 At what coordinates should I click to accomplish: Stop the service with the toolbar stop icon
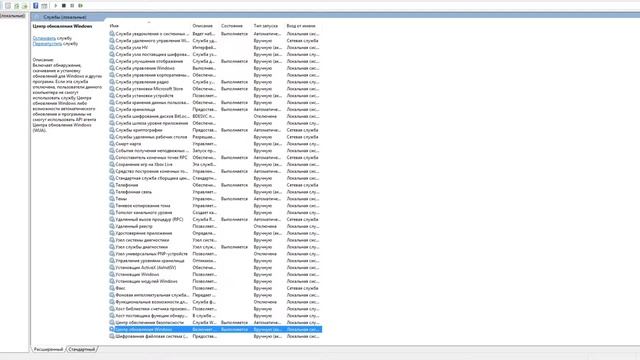click(x=64, y=6)
